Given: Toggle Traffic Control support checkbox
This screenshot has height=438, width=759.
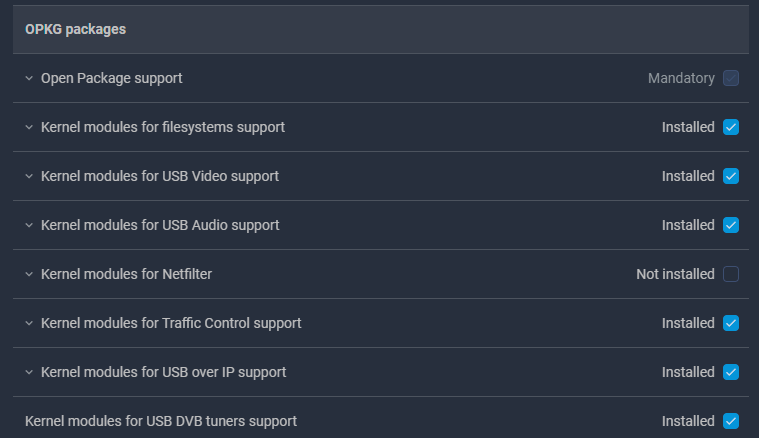Looking at the screenshot, I should (731, 323).
